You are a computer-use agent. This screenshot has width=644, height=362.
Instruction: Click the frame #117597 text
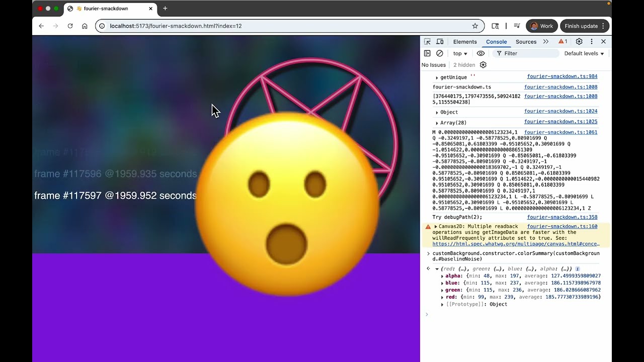(115, 196)
